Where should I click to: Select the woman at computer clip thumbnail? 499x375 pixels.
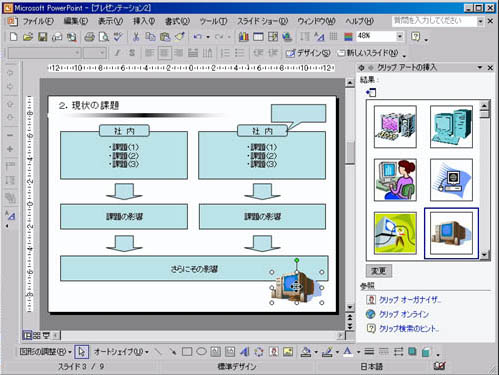point(395,180)
